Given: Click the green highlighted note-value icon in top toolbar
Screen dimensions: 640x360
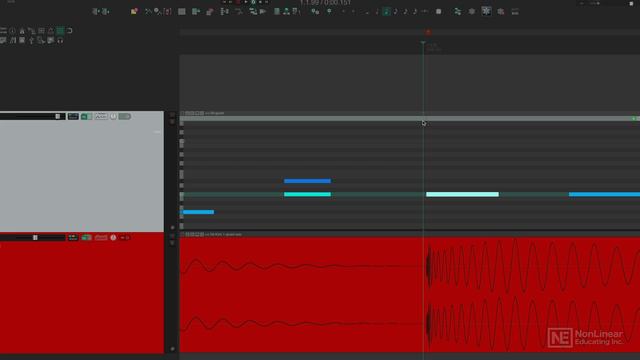Looking at the screenshot, I should click(386, 12).
